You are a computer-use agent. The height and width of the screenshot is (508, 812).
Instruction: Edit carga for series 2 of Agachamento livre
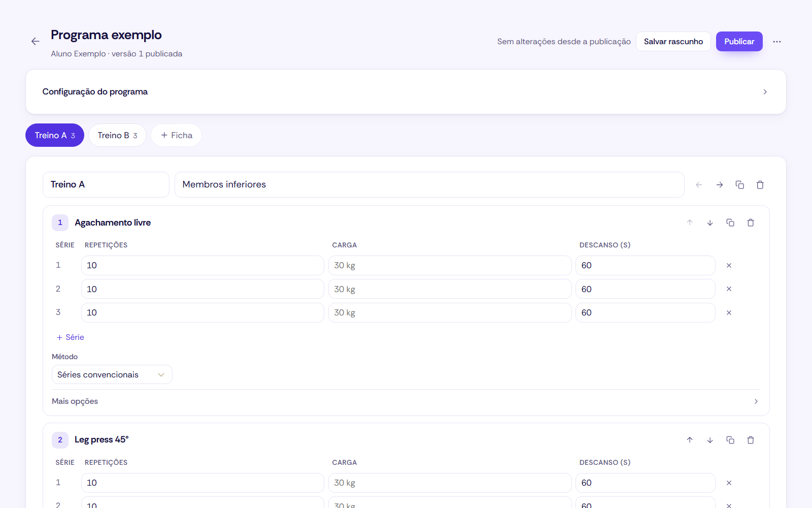tap(450, 289)
